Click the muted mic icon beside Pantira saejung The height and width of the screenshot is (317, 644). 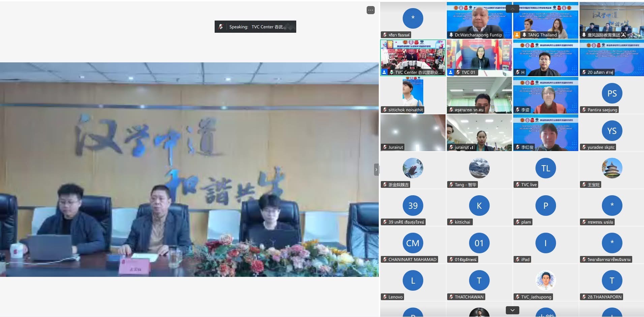pos(584,110)
